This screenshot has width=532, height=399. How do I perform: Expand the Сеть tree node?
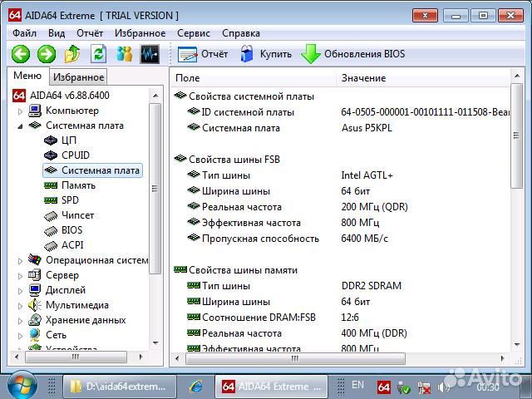[x=20, y=335]
